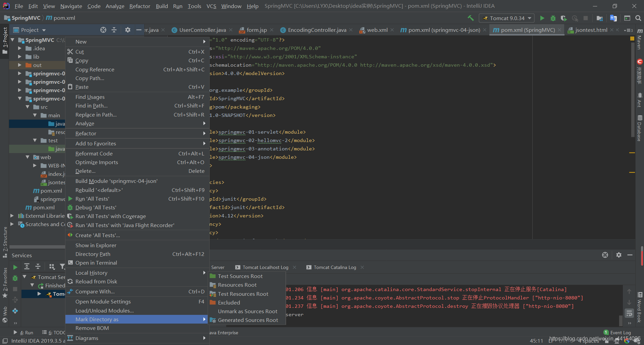644x345 pixels.
Task: Click Reformat Code in context menu
Action: point(137,154)
